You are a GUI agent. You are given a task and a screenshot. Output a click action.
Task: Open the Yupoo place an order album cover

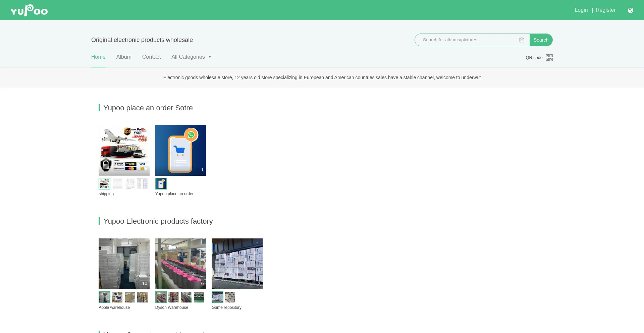tap(180, 150)
